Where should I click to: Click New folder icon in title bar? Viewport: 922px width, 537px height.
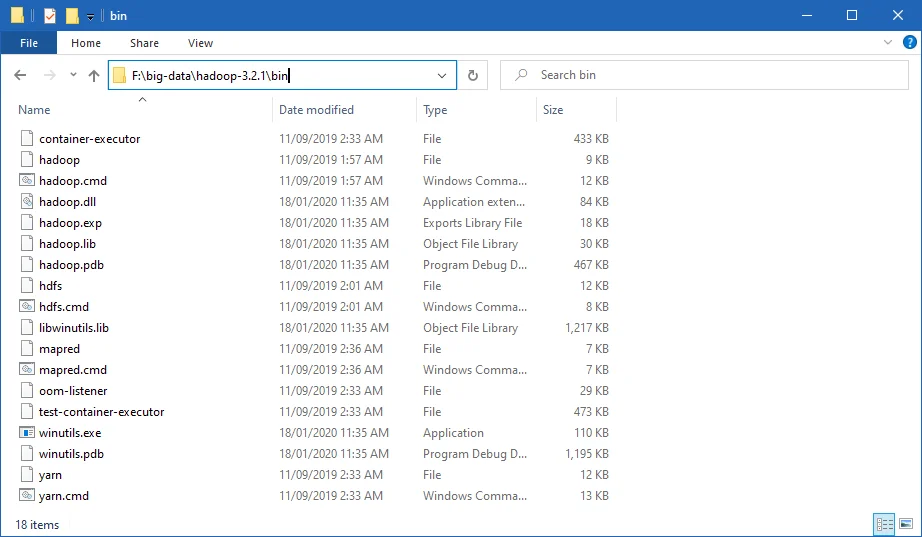click(72, 16)
